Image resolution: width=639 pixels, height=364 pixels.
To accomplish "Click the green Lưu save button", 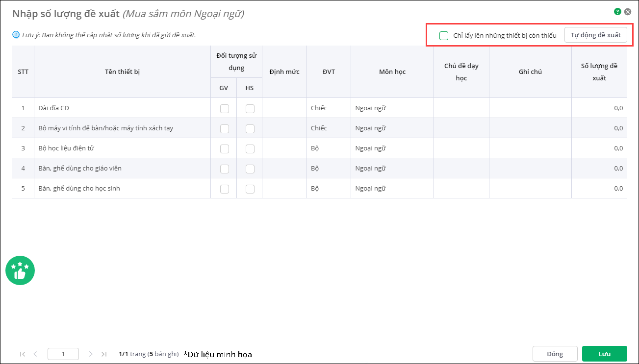I will pos(604,354).
